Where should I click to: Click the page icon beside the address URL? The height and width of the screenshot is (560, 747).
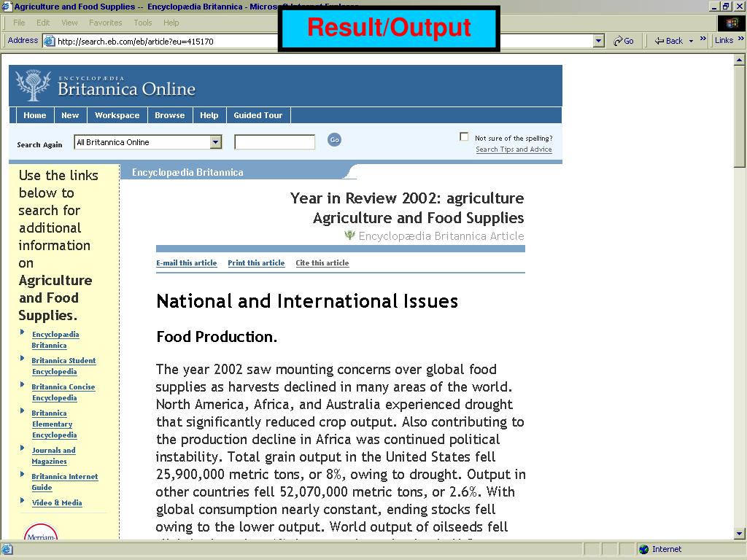coord(49,41)
